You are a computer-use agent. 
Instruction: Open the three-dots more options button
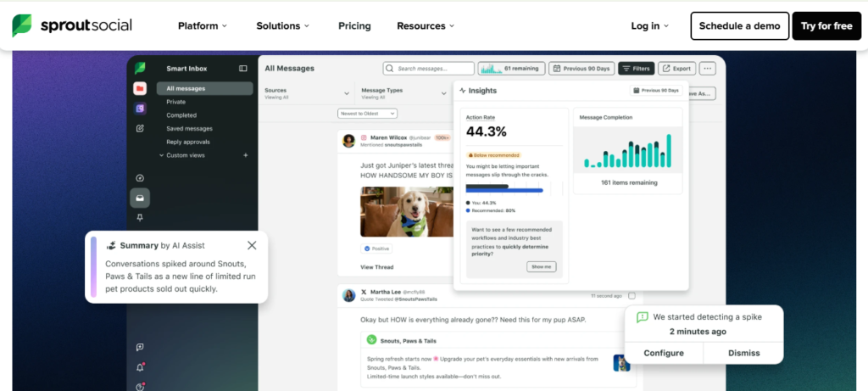[x=708, y=69]
